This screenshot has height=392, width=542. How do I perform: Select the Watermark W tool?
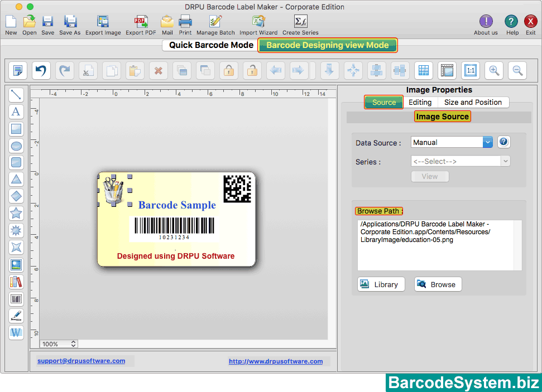tap(16, 332)
